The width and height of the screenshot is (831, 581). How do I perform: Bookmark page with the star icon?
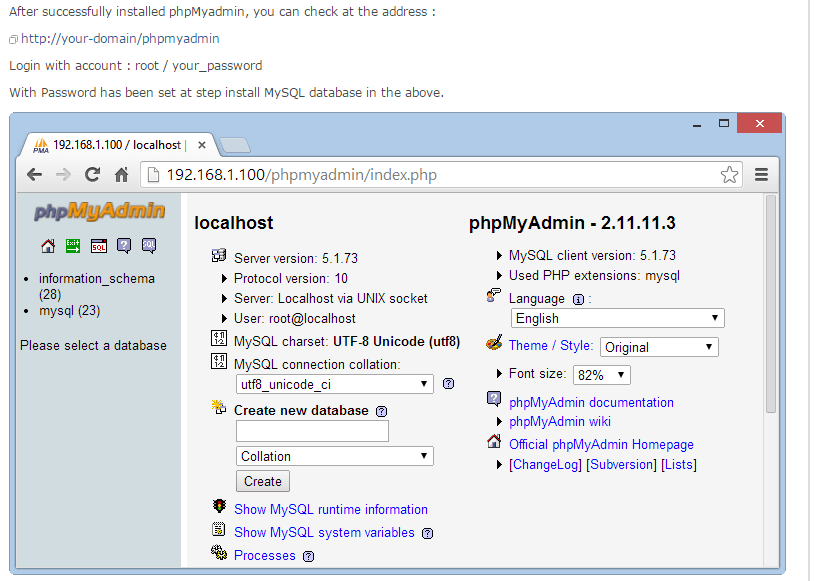click(729, 175)
